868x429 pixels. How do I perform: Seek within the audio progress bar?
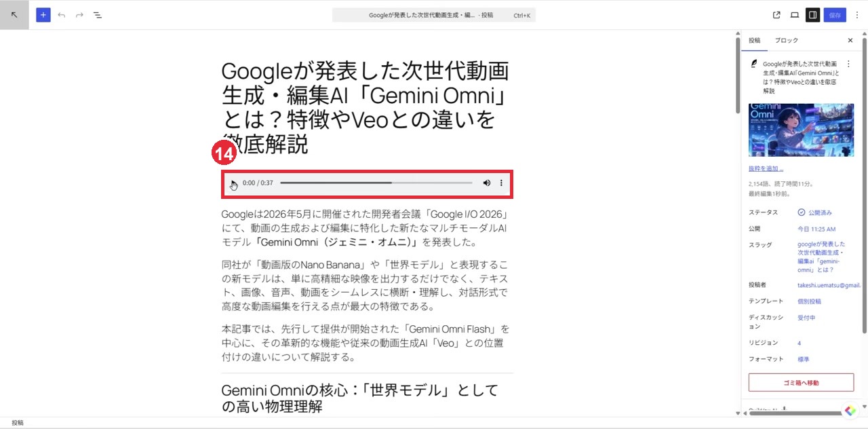(376, 183)
